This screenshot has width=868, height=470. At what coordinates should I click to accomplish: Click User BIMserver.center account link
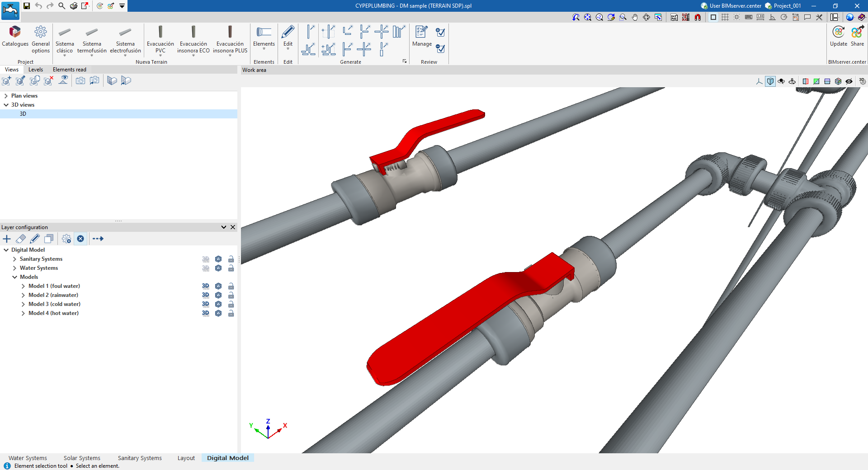[731, 6]
